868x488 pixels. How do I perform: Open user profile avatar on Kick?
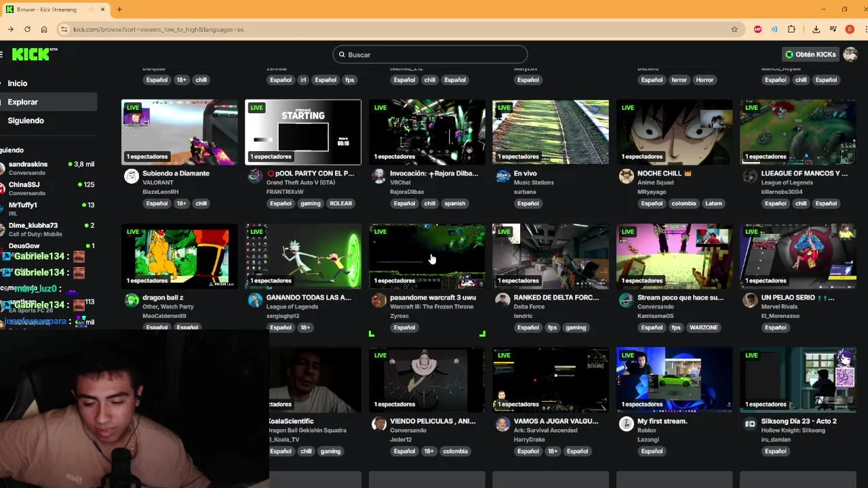pos(850,54)
